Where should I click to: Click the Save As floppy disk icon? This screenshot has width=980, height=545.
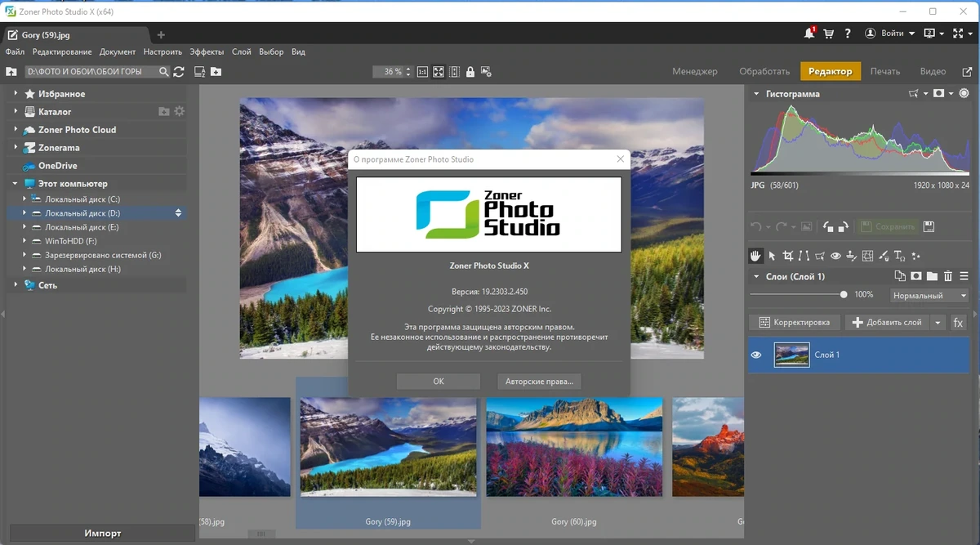point(929,226)
